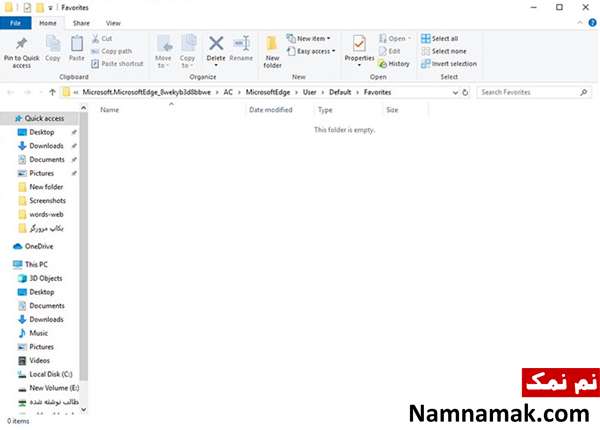The width and height of the screenshot is (600, 430).
Task: Click Copy path in ribbon
Action: (112, 51)
